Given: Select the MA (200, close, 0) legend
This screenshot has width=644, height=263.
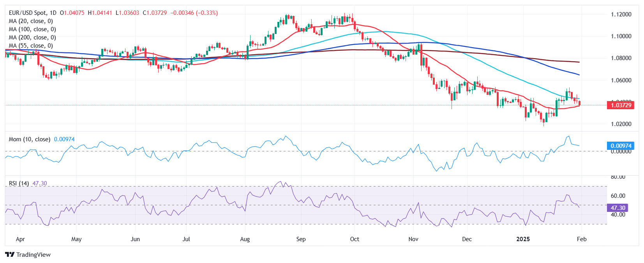Looking at the screenshot, I should click(32, 37).
